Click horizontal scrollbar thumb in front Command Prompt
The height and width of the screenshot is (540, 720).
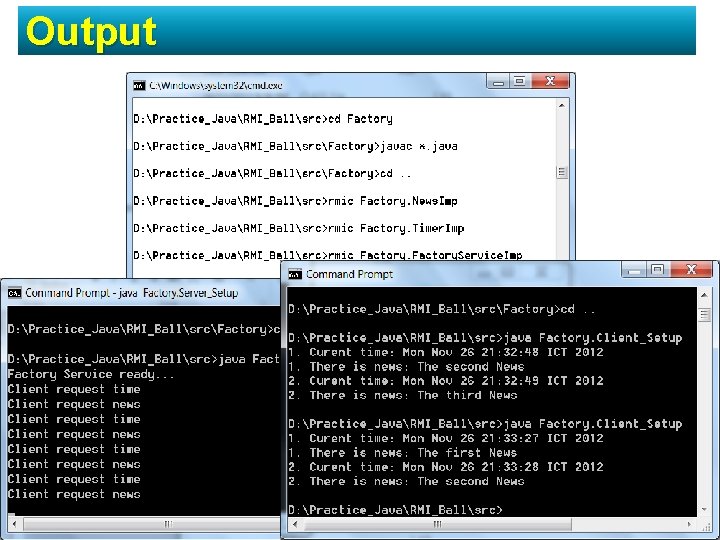point(437,524)
